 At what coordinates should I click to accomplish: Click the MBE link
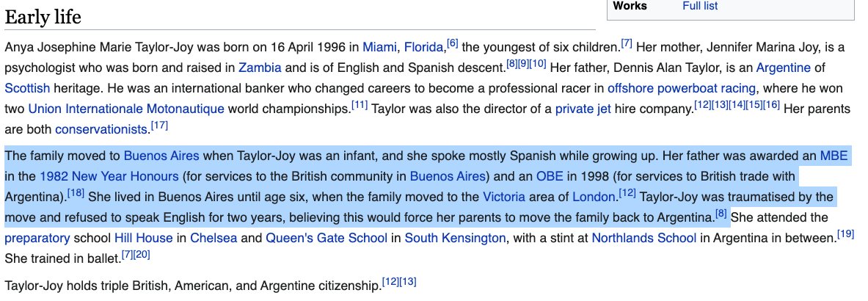834,155
